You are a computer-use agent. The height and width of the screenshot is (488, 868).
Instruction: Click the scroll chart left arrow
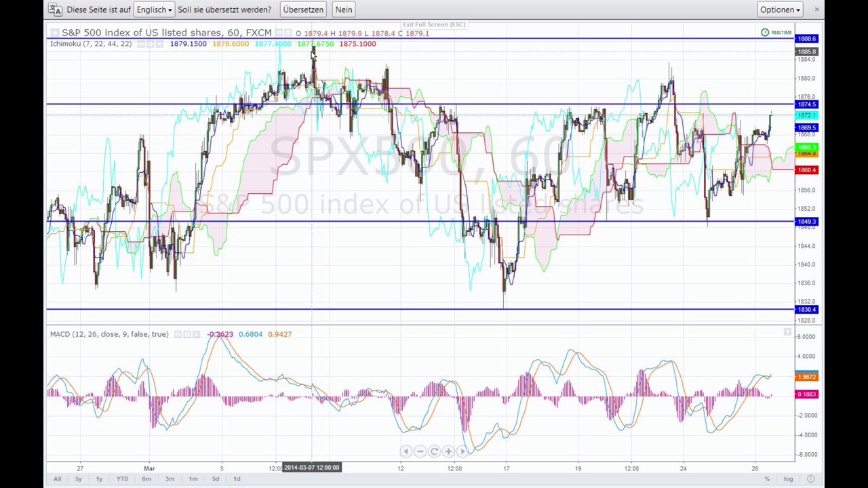point(406,451)
